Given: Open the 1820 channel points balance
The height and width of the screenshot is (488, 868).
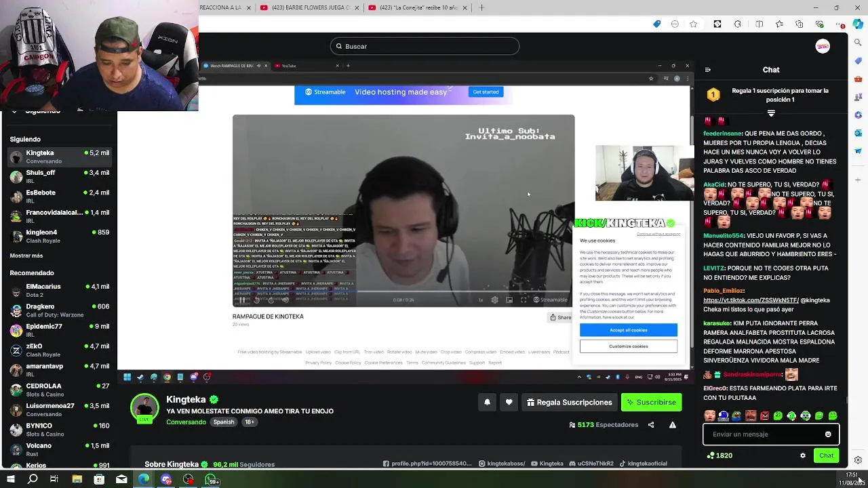Looking at the screenshot, I should (x=719, y=455).
